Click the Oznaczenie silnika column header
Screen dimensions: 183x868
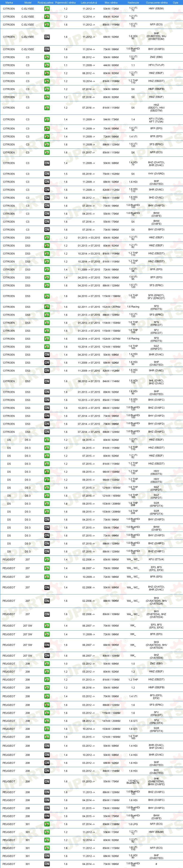click(x=156, y=2)
